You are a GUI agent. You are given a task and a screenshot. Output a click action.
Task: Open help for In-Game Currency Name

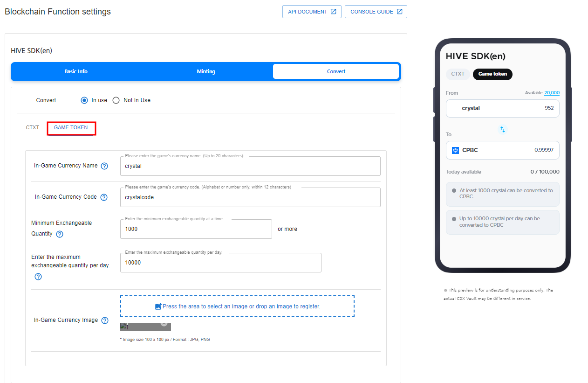tap(104, 166)
